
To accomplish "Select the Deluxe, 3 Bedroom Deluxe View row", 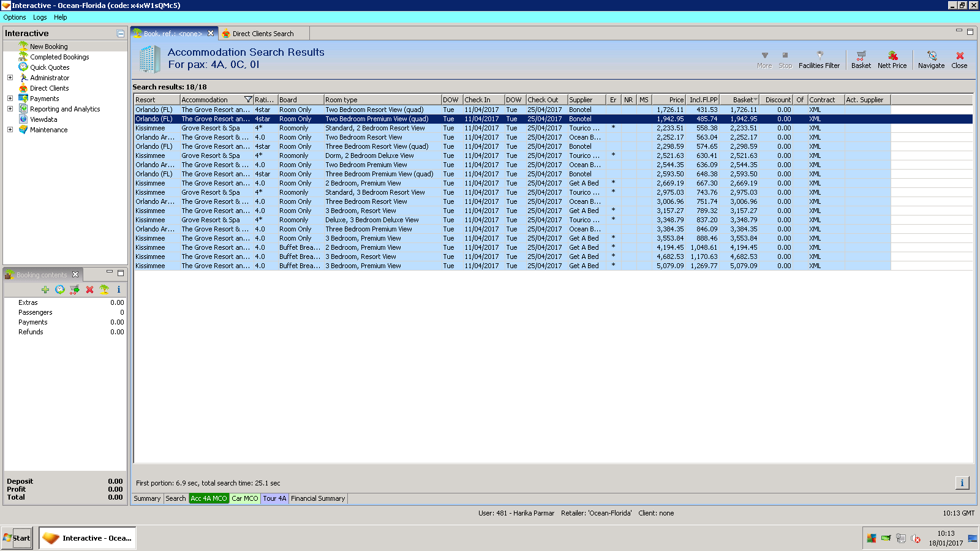I will click(x=513, y=220).
